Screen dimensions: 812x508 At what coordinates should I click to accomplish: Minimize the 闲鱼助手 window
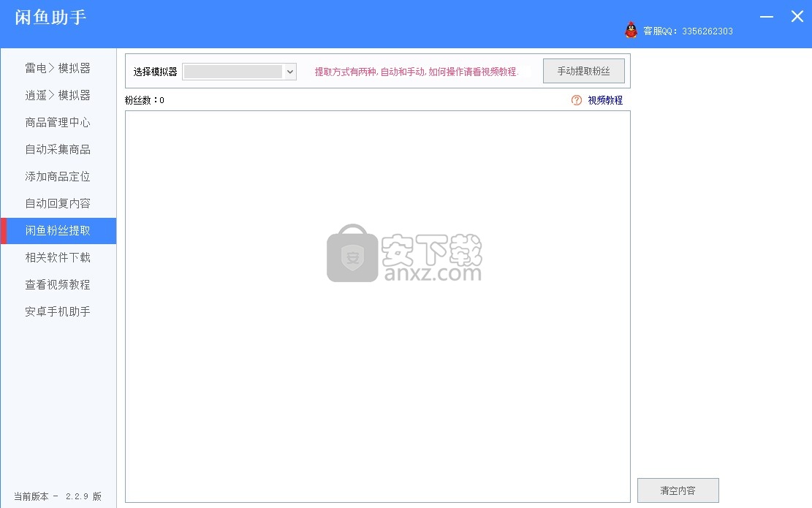767,17
